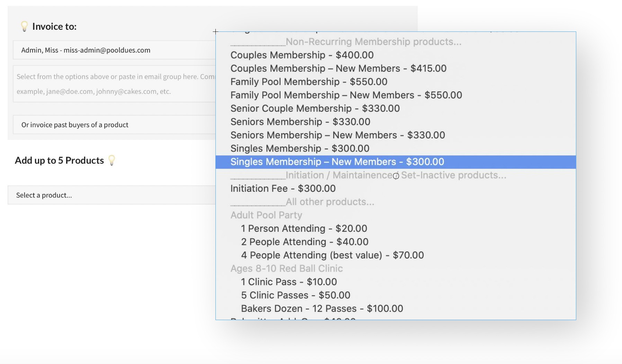622x364 pixels.
Task: Choose Seniors Membership - $330.00
Action: [300, 122]
